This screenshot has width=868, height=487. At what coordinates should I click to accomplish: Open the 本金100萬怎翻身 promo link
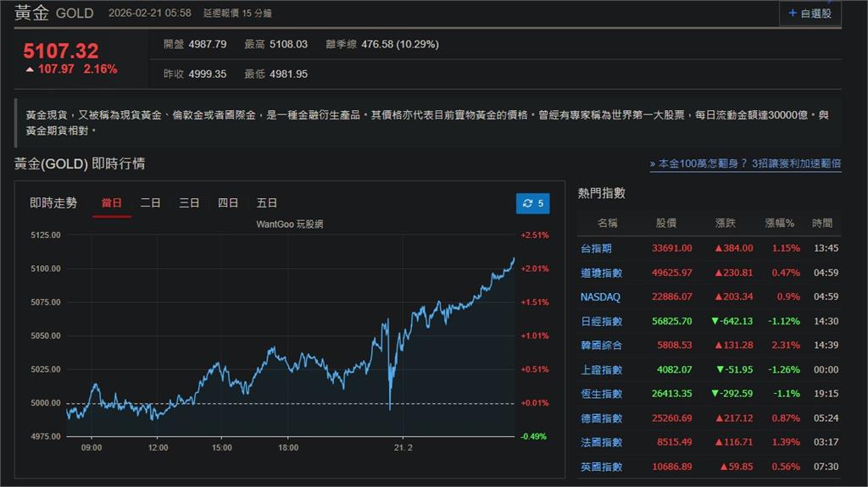745,163
